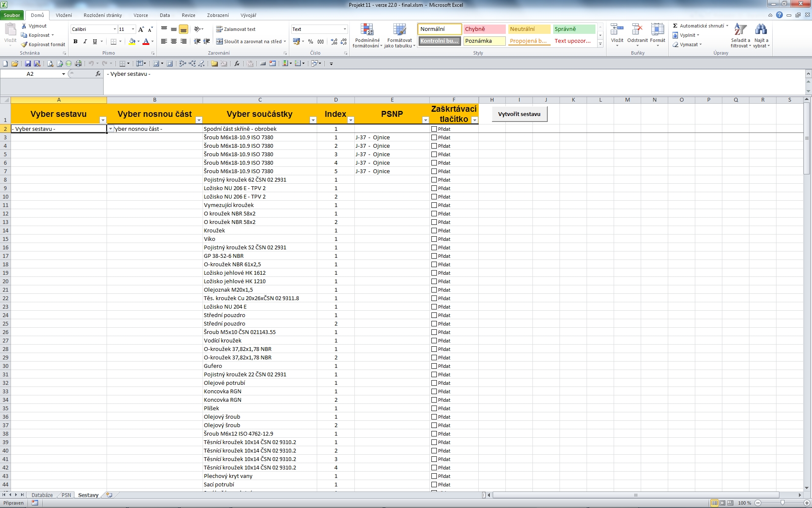
Task: Switch to the Vzorce ribbon tab
Action: click(140, 15)
